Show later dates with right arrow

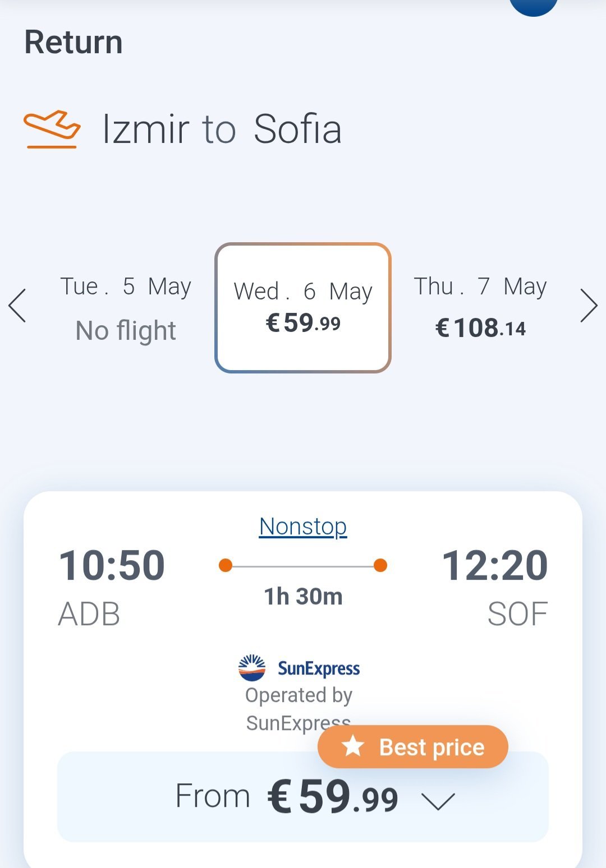point(589,306)
